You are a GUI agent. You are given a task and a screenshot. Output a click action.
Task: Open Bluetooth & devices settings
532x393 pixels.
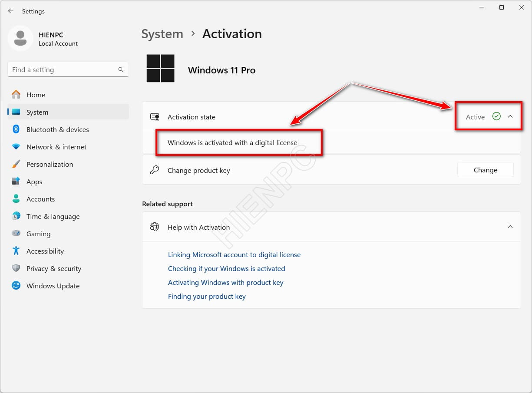[x=68, y=129]
